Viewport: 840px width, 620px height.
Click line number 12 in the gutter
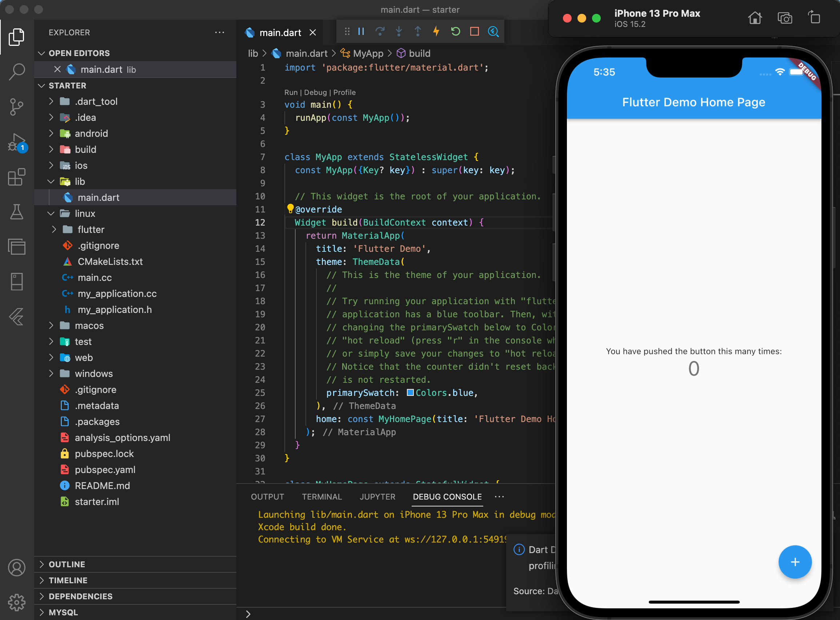click(x=260, y=223)
